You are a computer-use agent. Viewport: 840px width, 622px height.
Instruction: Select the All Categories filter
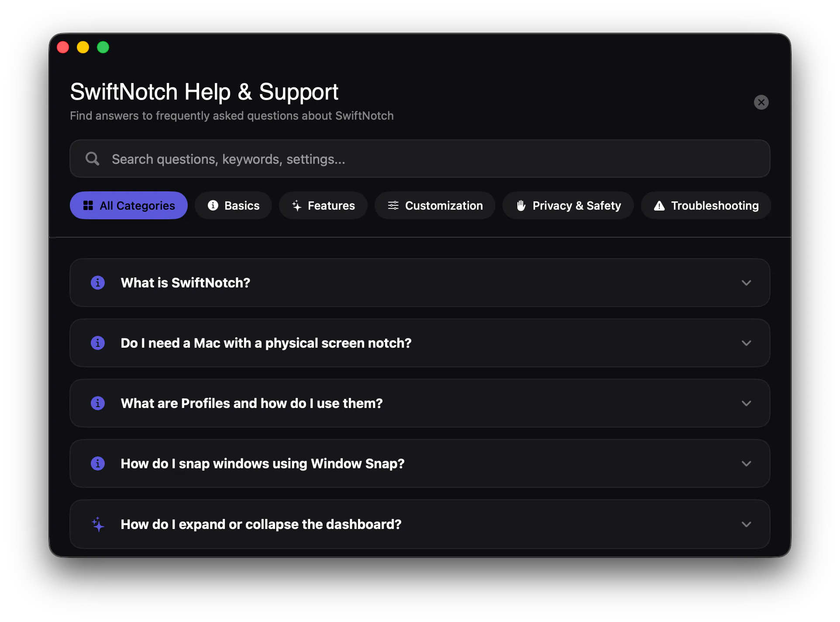(129, 205)
